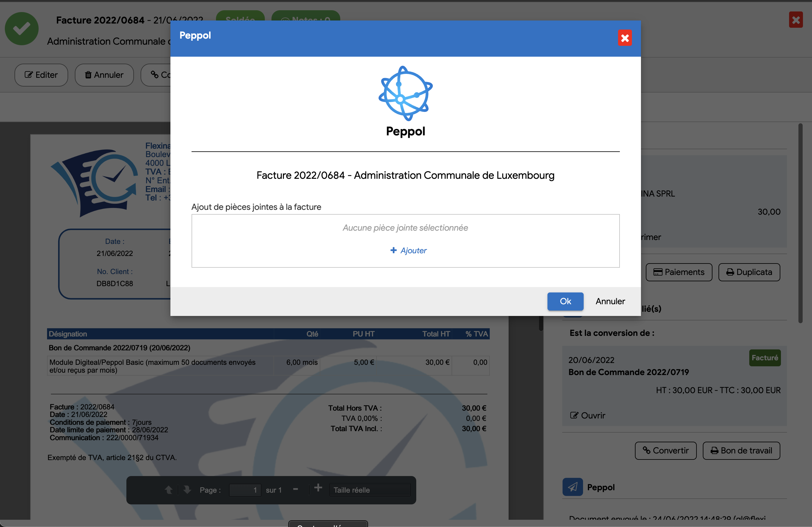This screenshot has width=812, height=527.
Task: Click the Peppol globe logo
Action: 405,93
